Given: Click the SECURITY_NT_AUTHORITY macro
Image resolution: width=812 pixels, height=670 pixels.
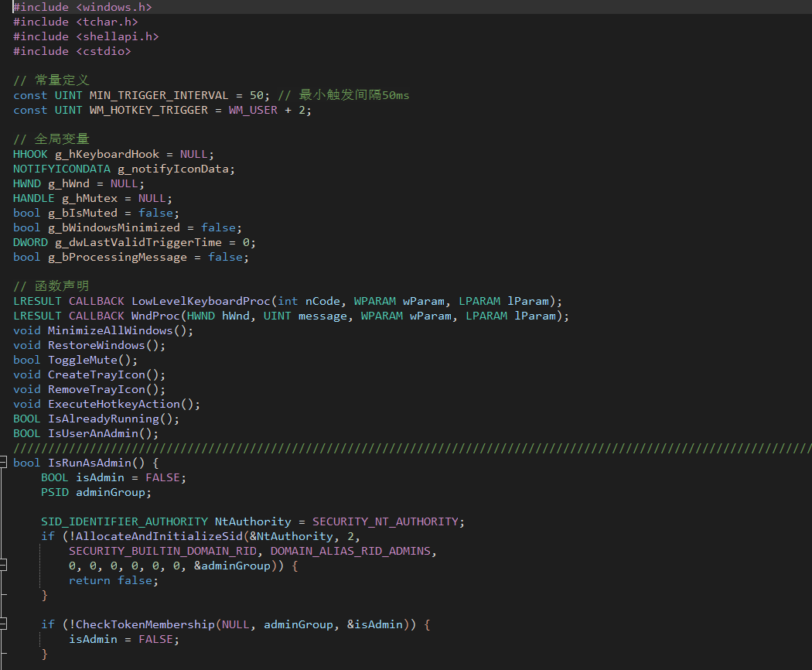Looking at the screenshot, I should pyautogui.click(x=387, y=521).
